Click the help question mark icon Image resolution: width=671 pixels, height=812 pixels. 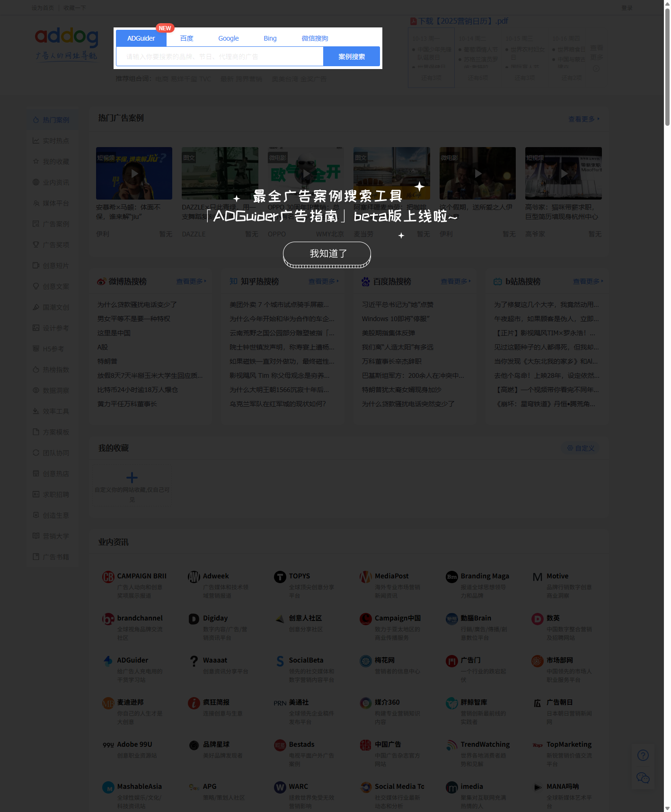(x=643, y=755)
